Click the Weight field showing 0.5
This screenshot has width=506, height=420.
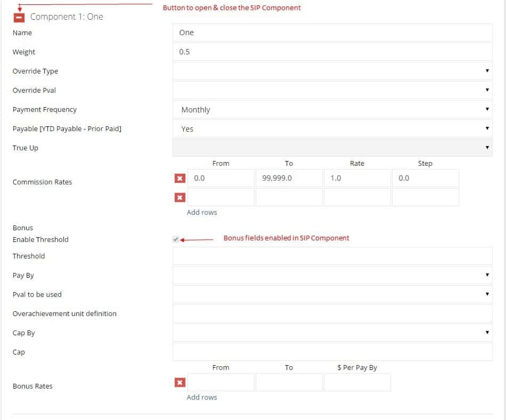[x=332, y=52]
